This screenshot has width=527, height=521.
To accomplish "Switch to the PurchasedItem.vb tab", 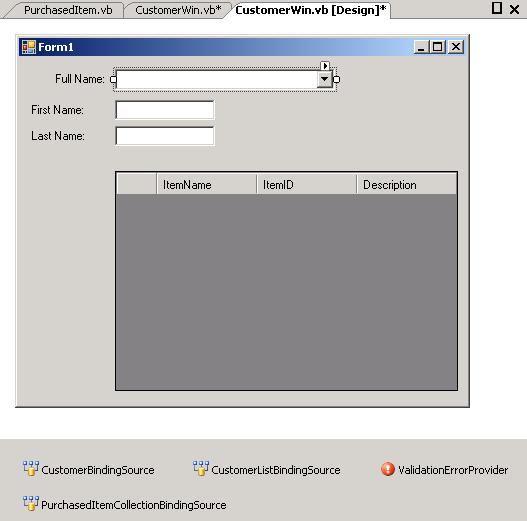I will [x=68, y=10].
